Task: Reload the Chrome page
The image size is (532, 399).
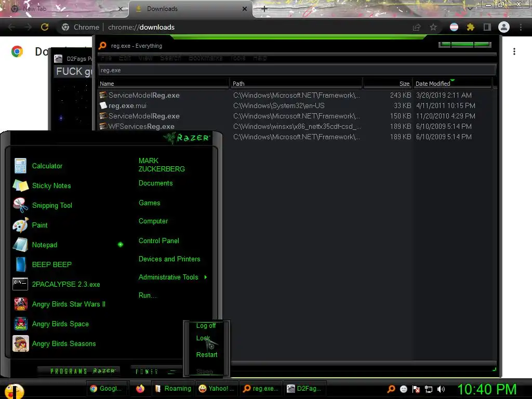Action: tap(45, 27)
